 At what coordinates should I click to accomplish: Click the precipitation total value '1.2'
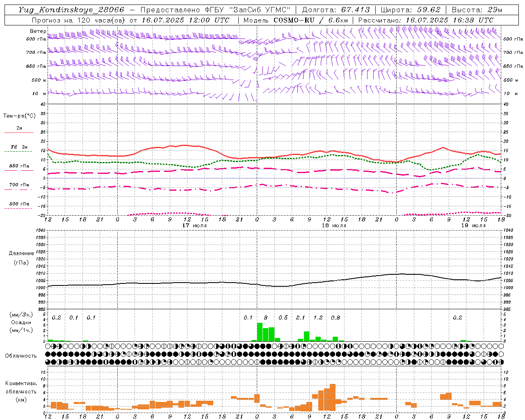(x=318, y=317)
